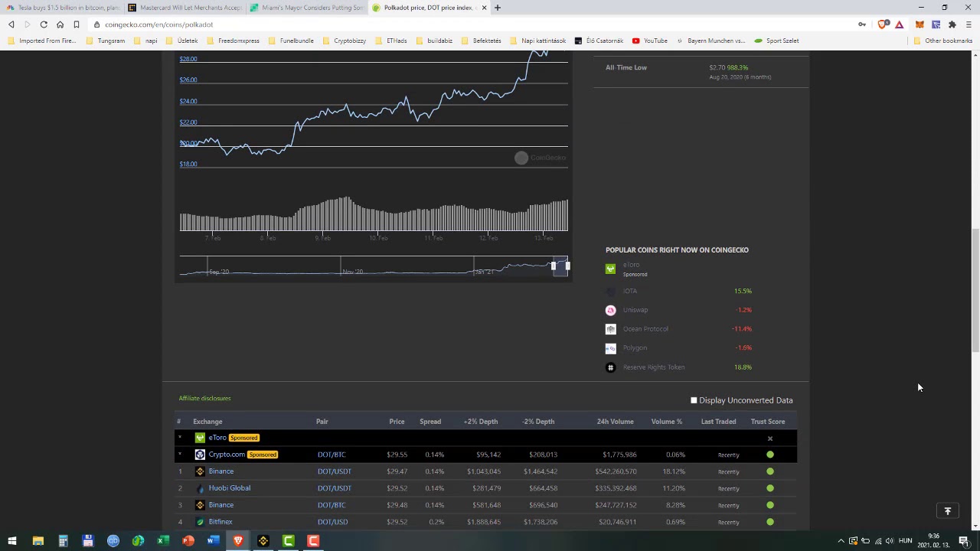Open Polygon from popular coins
The width and height of the screenshot is (980, 551).
coord(635,348)
